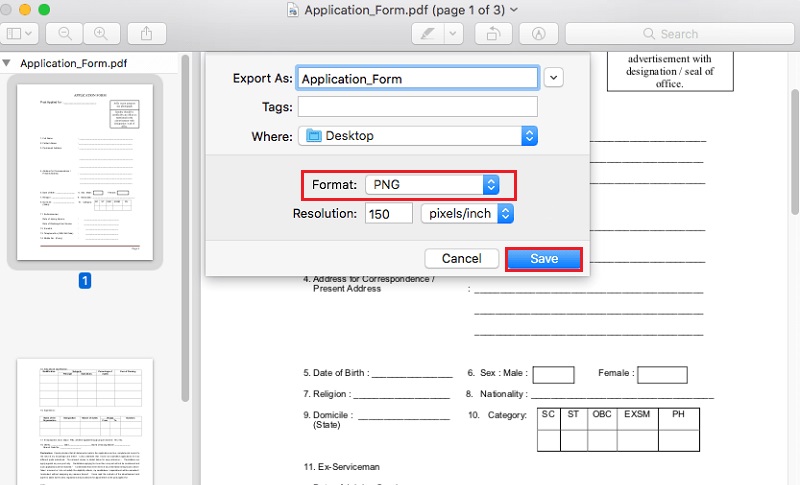Click the zoom in magnifier icon
This screenshot has width=800, height=485.
101,34
